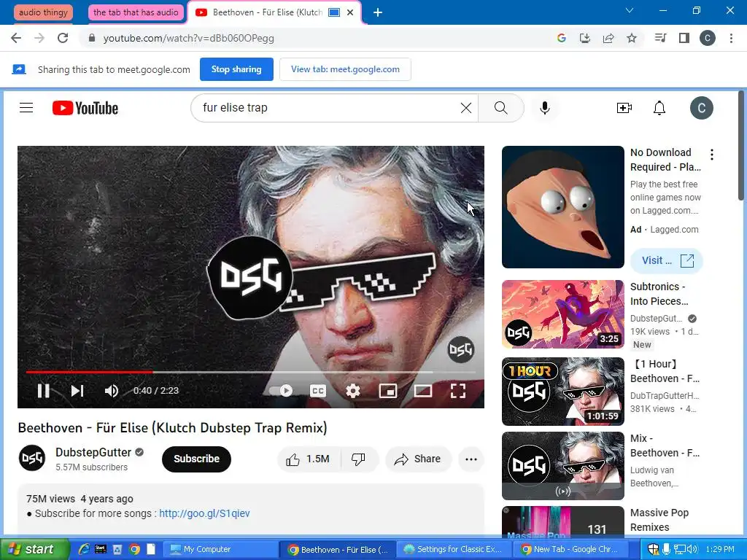Activate the miniplayer icon
747x560 pixels.
(388, 391)
